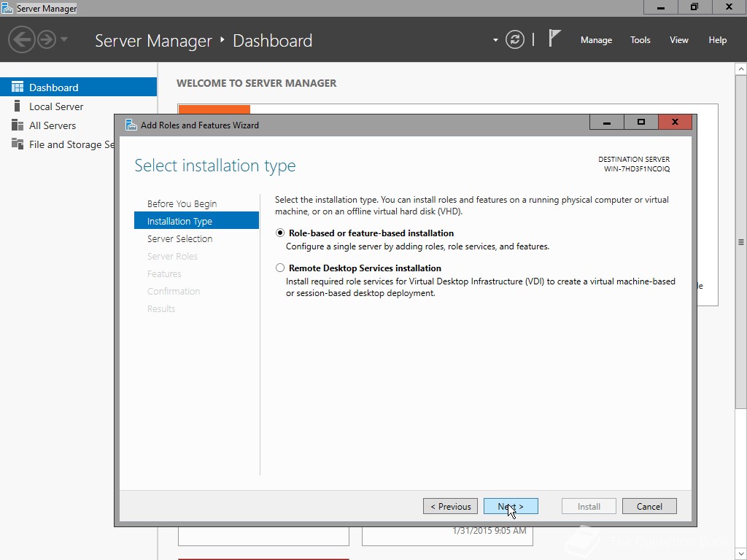Click the Next button

(511, 506)
